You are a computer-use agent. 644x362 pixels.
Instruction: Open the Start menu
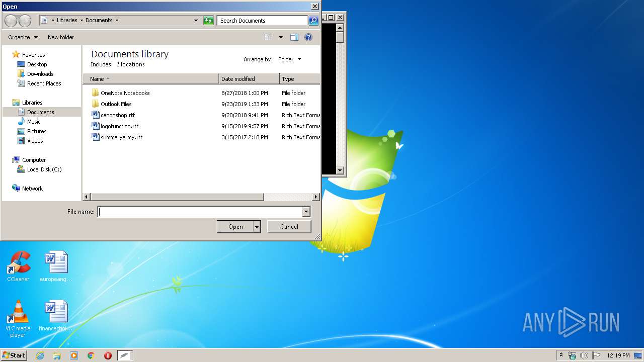(x=14, y=355)
